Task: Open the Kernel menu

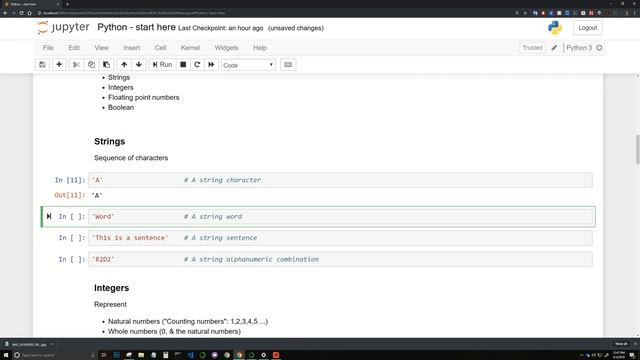Action: [190, 48]
